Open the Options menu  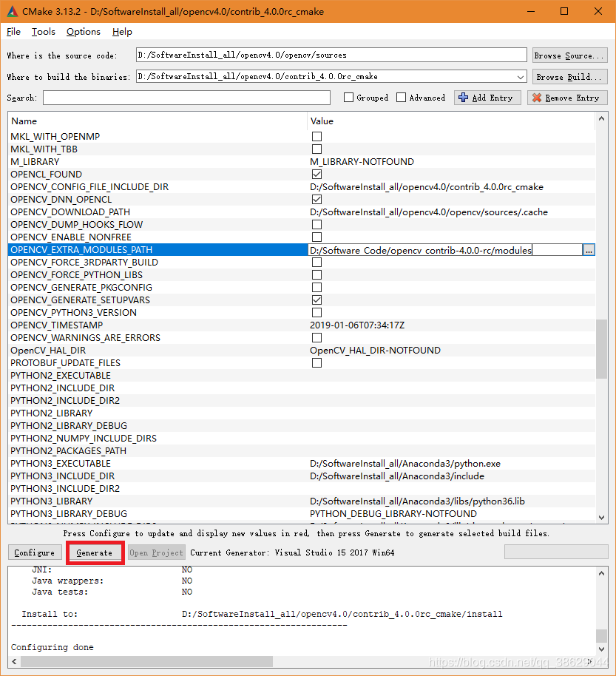pos(84,32)
